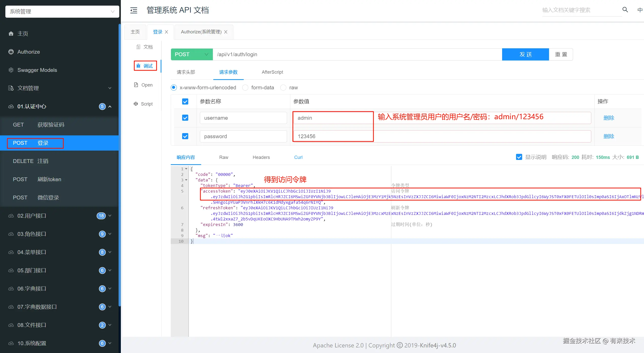Toggle the 显示说明 checkbox
The image size is (644, 353).
coord(519,157)
